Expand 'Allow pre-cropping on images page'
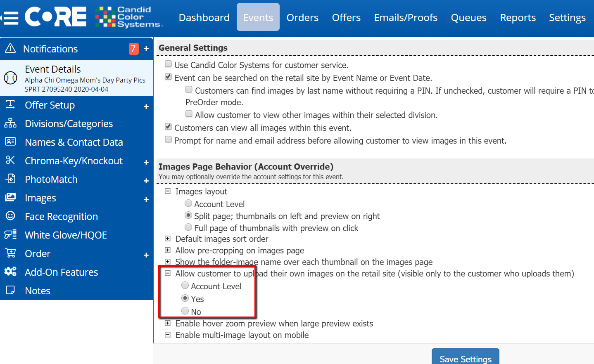 168,250
